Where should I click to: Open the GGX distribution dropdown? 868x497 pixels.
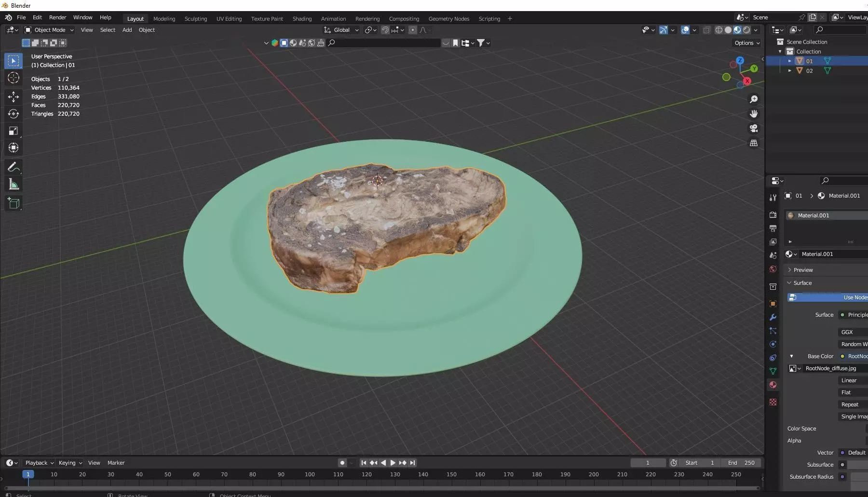(x=853, y=332)
